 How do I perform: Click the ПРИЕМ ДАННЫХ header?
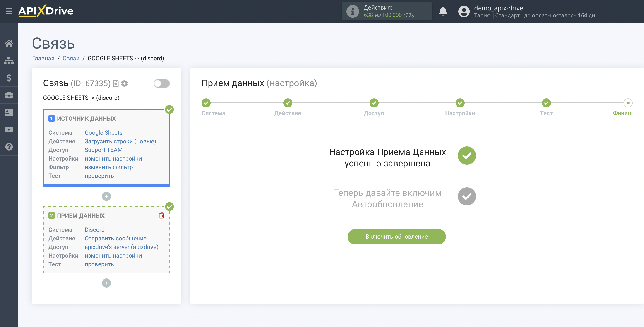pyautogui.click(x=81, y=216)
